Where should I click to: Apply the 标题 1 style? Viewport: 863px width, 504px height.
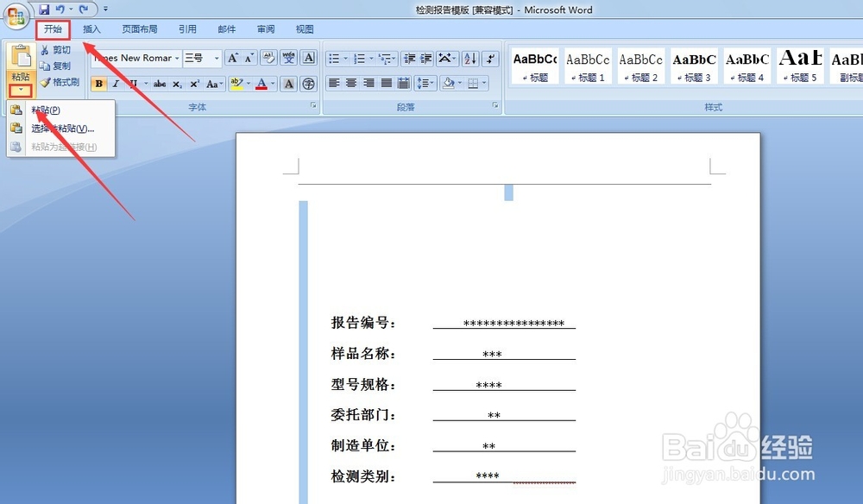tap(588, 66)
